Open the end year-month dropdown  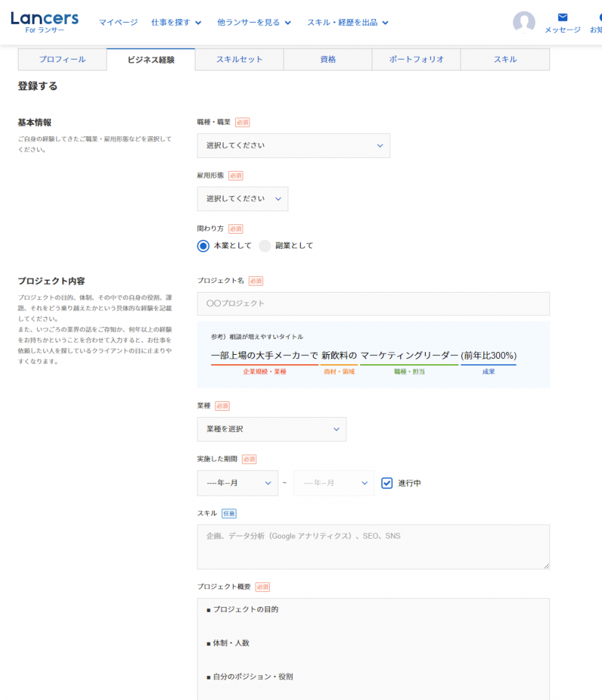tap(333, 482)
